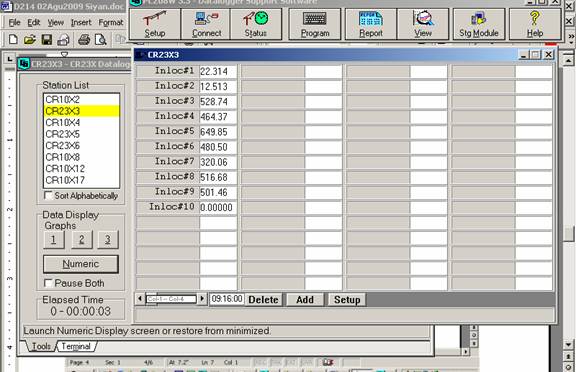Click Inloc#8 value 516.68
Image resolution: width=576 pixels, height=372 pixels.
[x=218, y=177]
